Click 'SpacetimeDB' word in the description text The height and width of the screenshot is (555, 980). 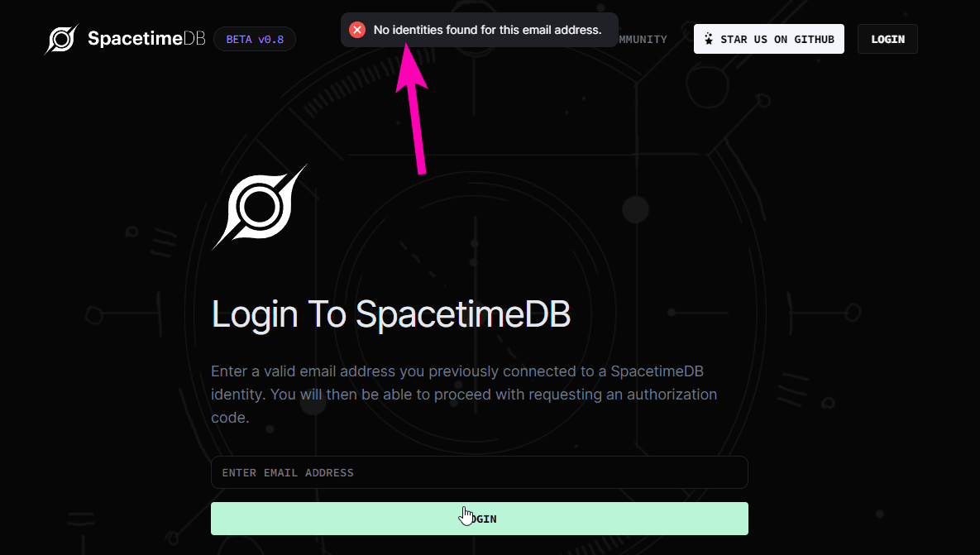point(657,371)
